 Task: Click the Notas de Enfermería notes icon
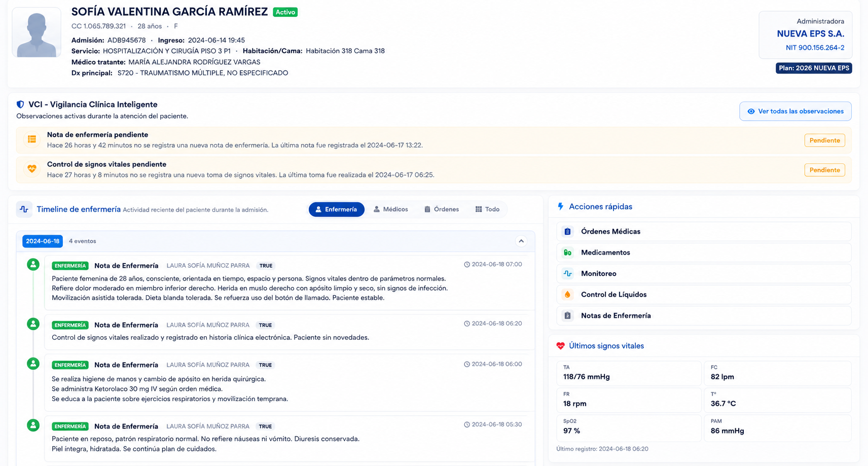point(567,316)
